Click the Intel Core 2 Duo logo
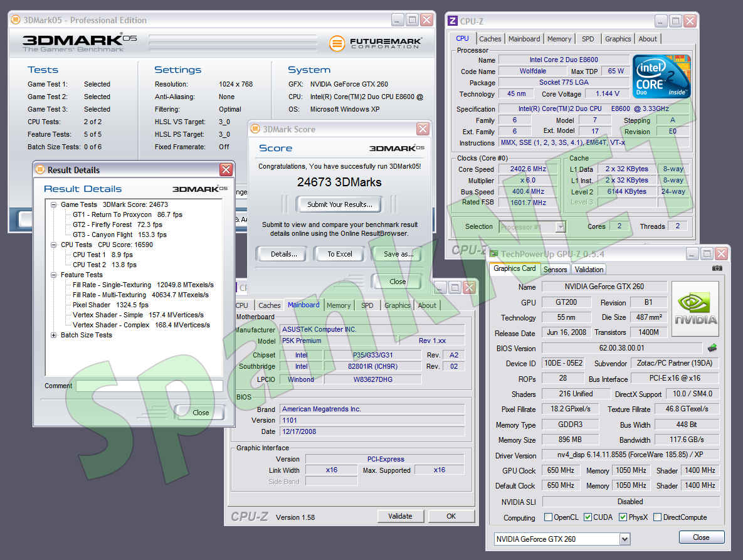This screenshot has width=743, height=560. pyautogui.click(x=661, y=77)
